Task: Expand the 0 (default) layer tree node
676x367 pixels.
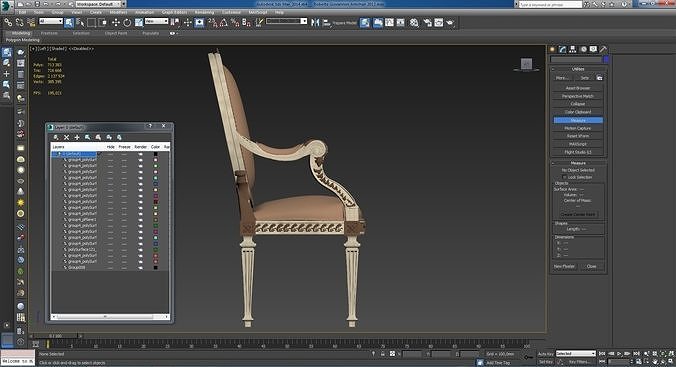Action: [59, 154]
